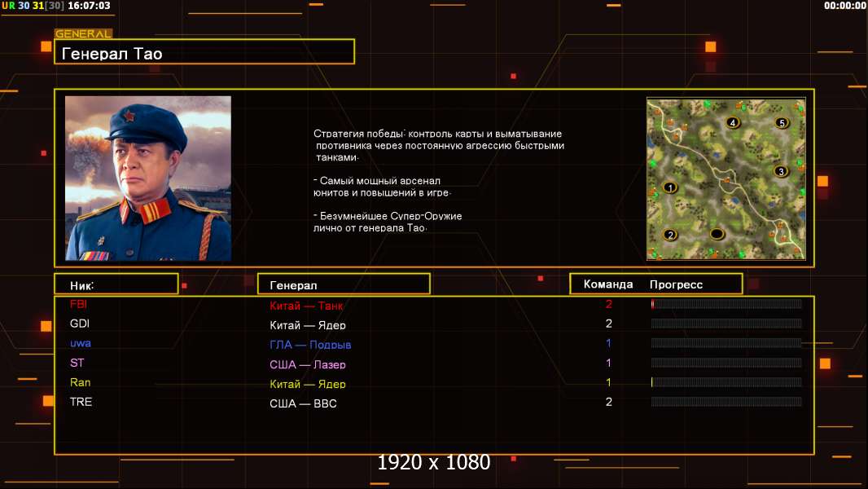Click team number 2 in GDI row
The width and height of the screenshot is (868, 489).
[609, 324]
